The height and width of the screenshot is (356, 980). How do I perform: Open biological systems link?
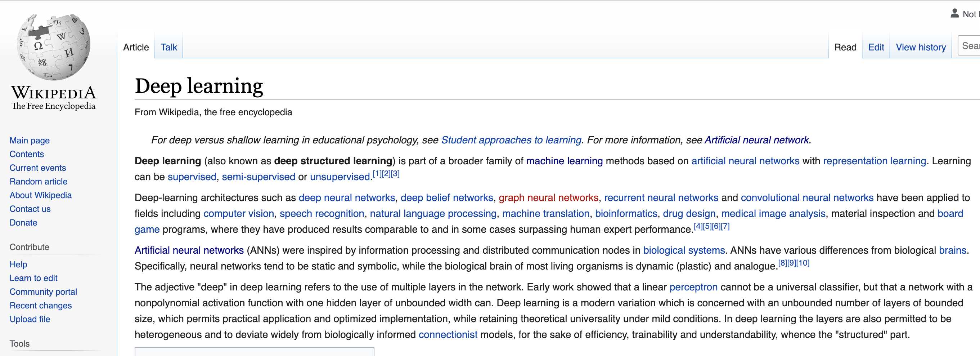[x=684, y=250]
